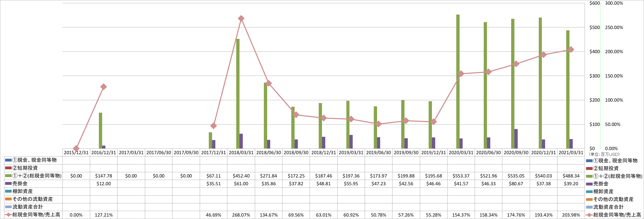The width and height of the screenshot is (644, 219).
Task: Click the teal 棚卸資産 swatch in the right-side legend
Action: tap(589, 192)
